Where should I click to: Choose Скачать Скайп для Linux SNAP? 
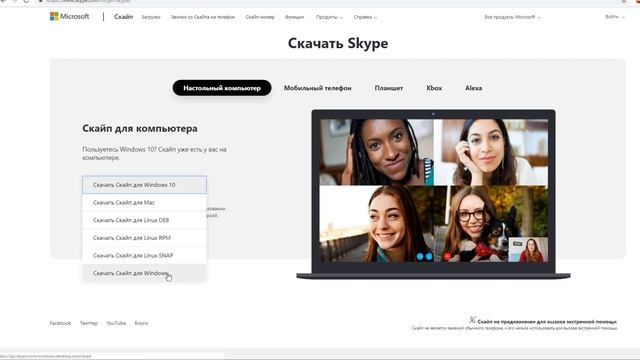pyautogui.click(x=144, y=255)
